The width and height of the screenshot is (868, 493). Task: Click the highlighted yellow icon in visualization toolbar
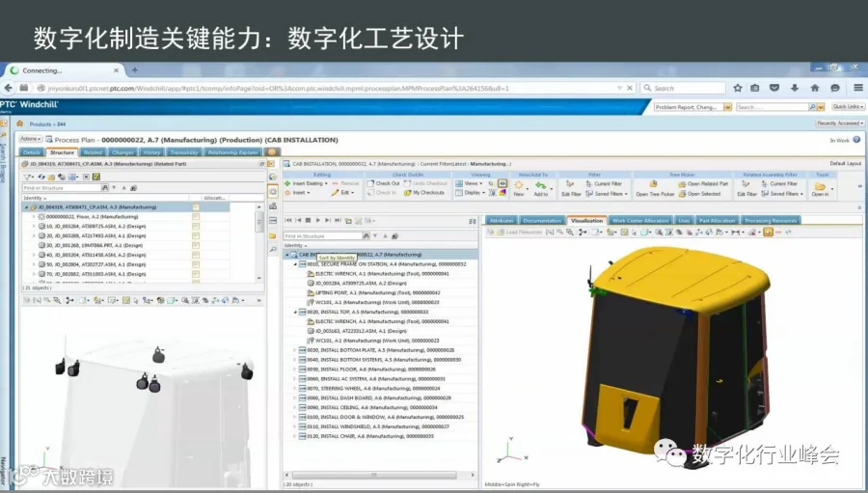pos(768,233)
